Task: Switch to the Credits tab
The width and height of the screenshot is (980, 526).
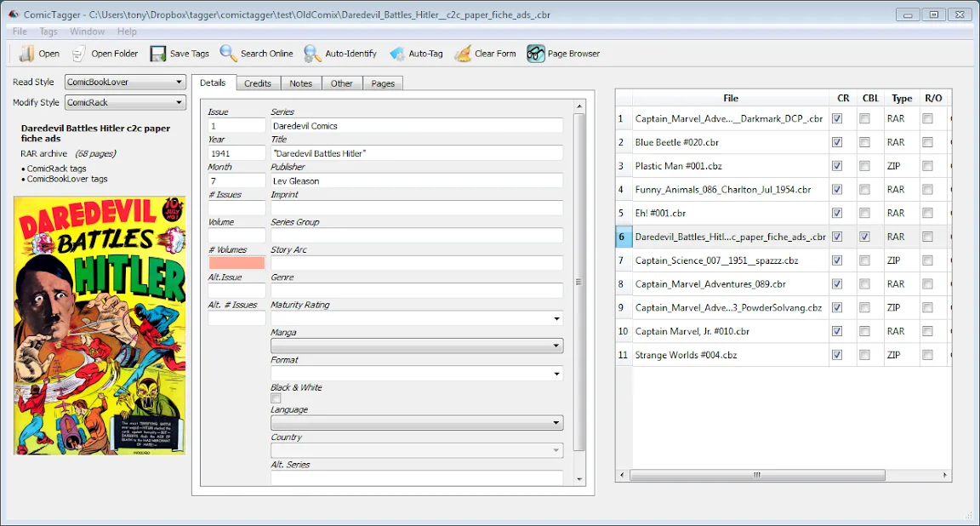Action: click(258, 83)
